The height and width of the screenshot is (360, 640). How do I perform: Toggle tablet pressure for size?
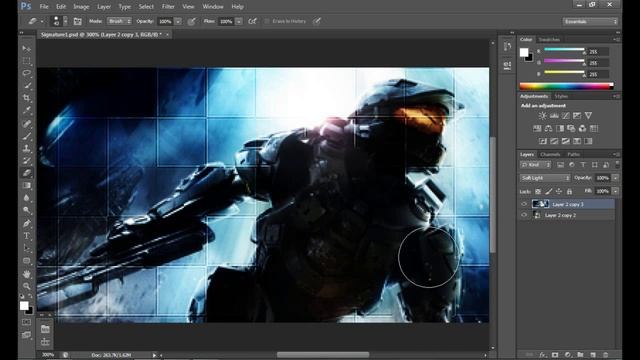pyautogui.click(x=317, y=21)
